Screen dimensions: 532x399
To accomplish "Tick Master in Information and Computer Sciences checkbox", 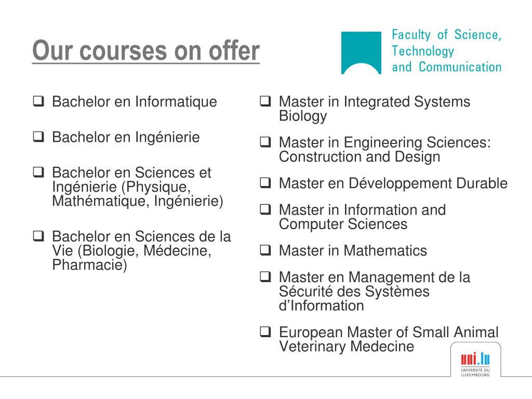I will [x=265, y=209].
